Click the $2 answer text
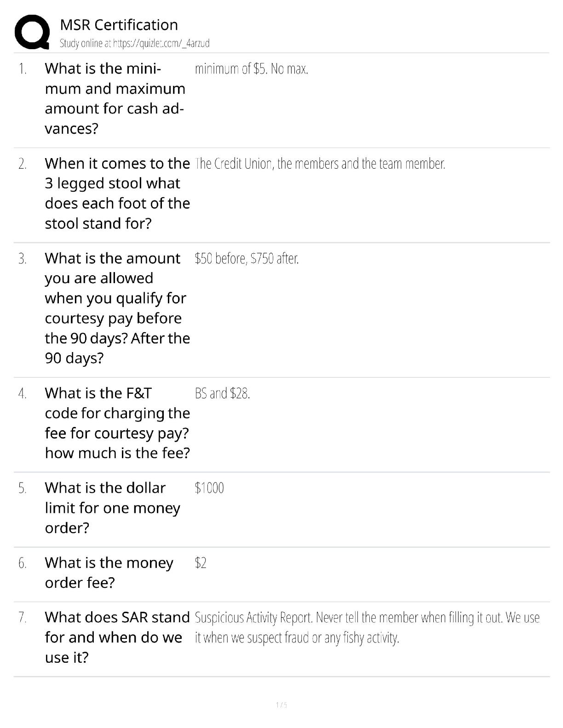This screenshot has height=728, width=563. [201, 563]
